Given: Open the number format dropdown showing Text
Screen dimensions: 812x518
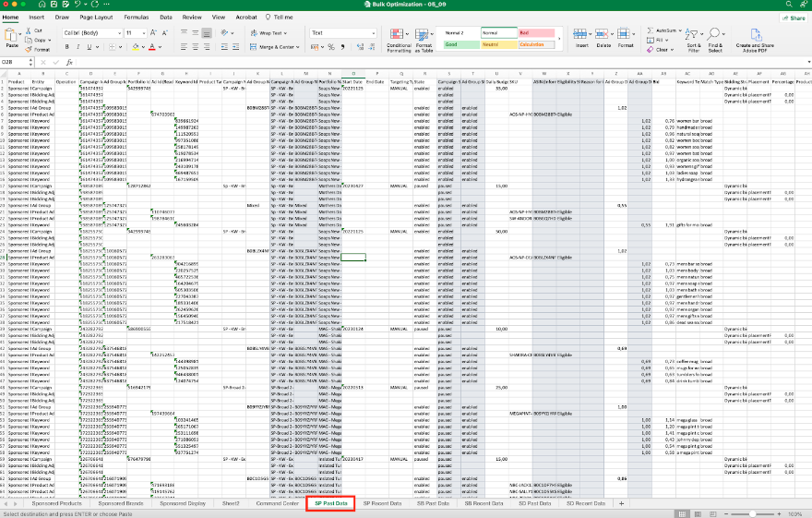Looking at the screenshot, I should pyautogui.click(x=343, y=32).
